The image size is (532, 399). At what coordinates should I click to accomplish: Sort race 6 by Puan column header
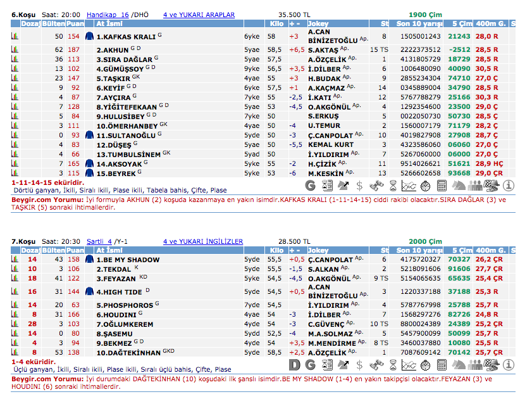(x=74, y=23)
